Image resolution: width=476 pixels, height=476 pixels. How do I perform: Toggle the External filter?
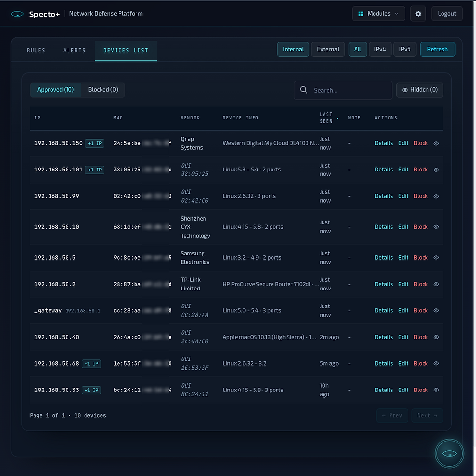(328, 49)
